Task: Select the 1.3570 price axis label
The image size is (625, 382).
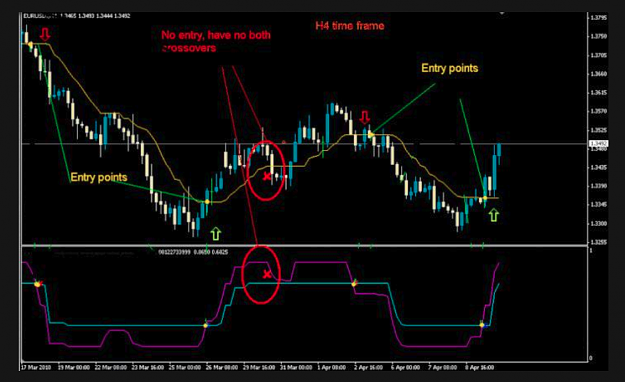Action: [x=598, y=111]
